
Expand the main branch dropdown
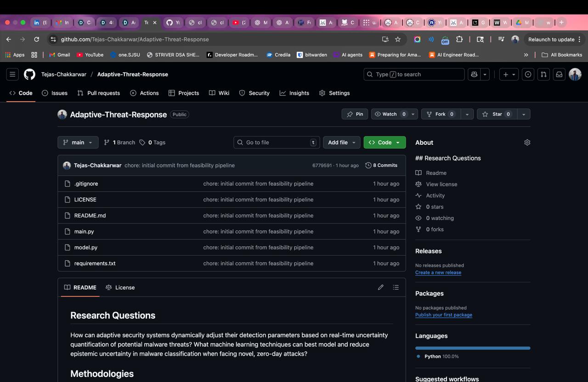78,143
